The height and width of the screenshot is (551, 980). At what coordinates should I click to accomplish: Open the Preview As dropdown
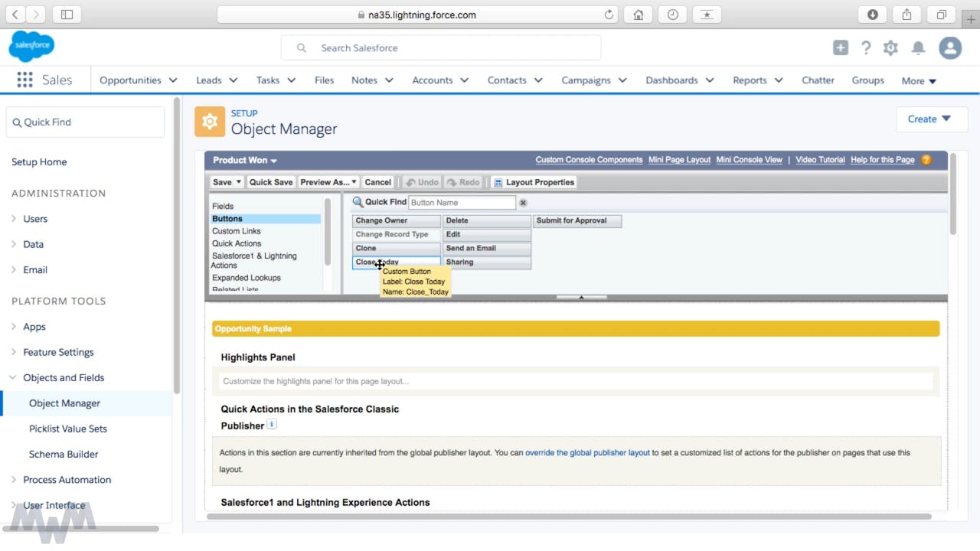pos(328,182)
